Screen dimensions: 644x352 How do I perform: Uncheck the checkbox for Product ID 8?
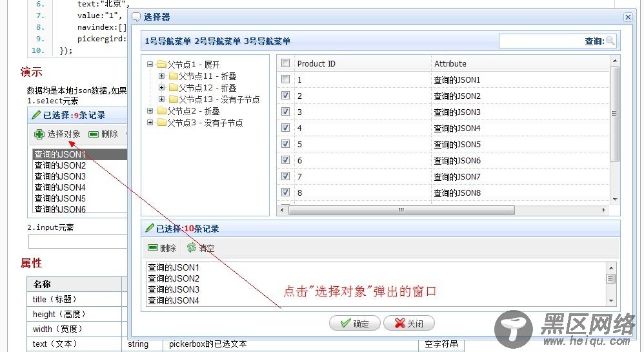coord(285,192)
